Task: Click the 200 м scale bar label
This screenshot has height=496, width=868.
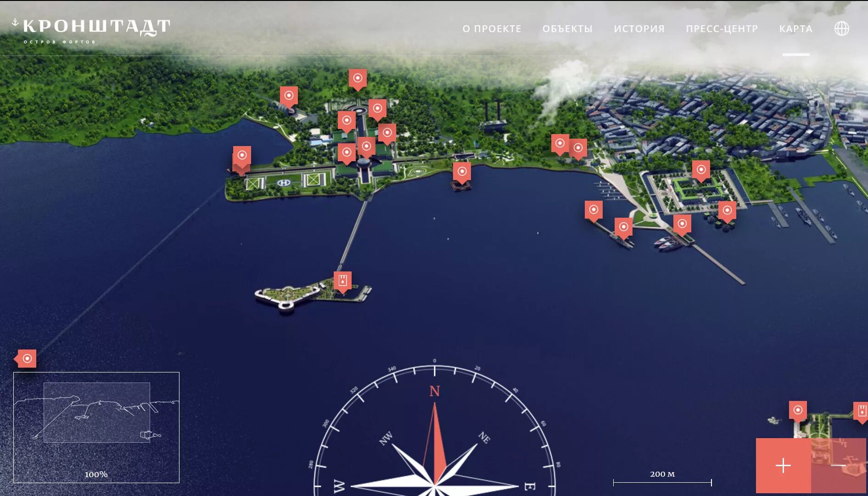Action: [662, 474]
